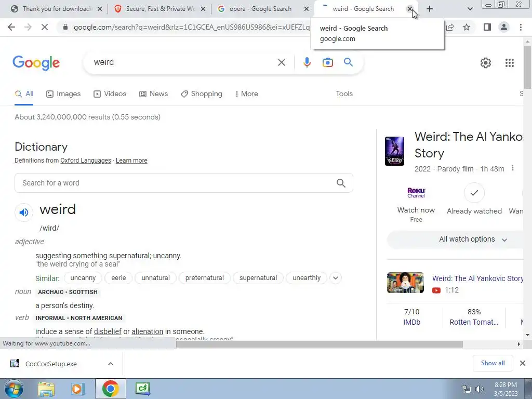Image resolution: width=532 pixels, height=399 pixels.
Task: Select the Shopping search tab
Action: click(x=202, y=94)
